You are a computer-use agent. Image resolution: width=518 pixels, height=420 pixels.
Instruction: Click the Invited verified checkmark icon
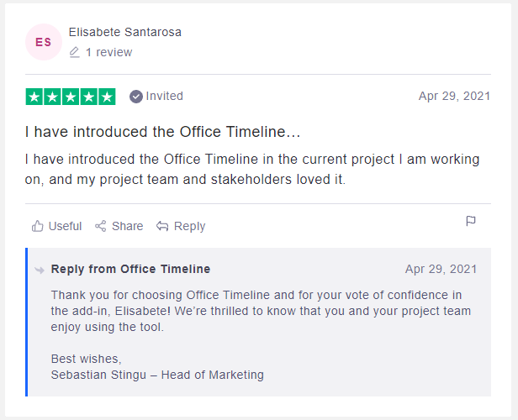(136, 97)
